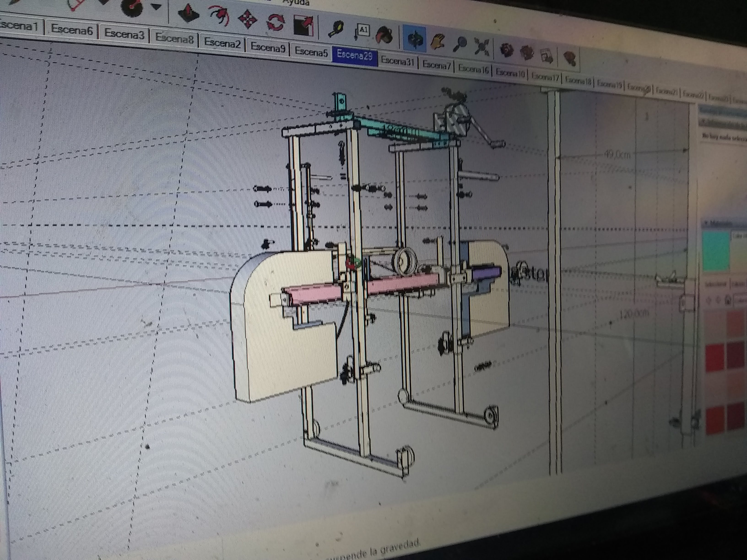Screen dimensions: 747x560
Task: Pick the lower bright red swatch
Action: point(716,421)
